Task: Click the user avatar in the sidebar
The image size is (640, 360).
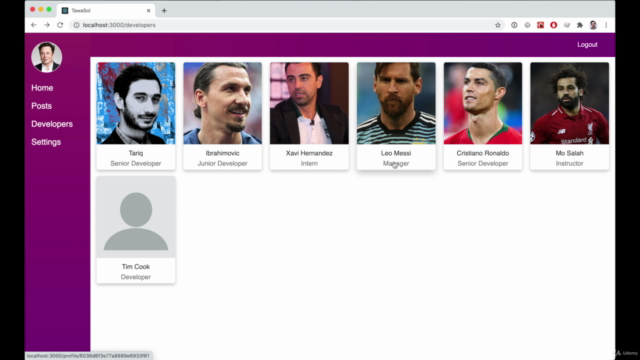Action: (47, 57)
